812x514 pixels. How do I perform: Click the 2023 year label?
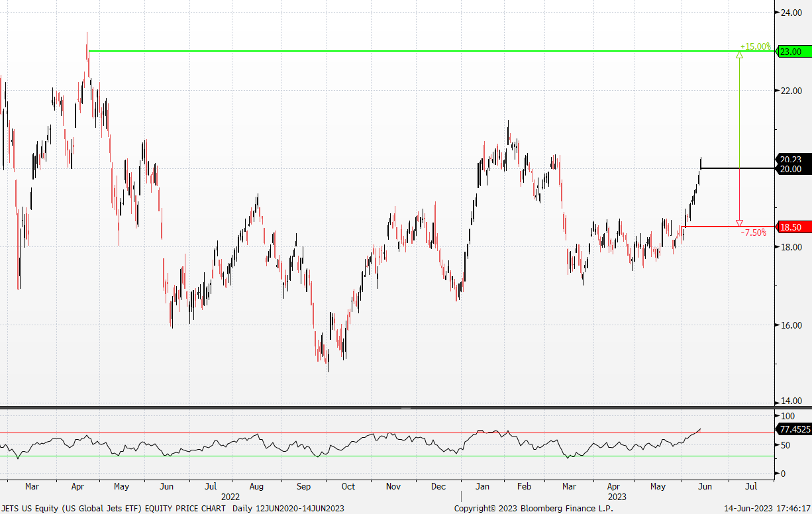[x=617, y=496]
